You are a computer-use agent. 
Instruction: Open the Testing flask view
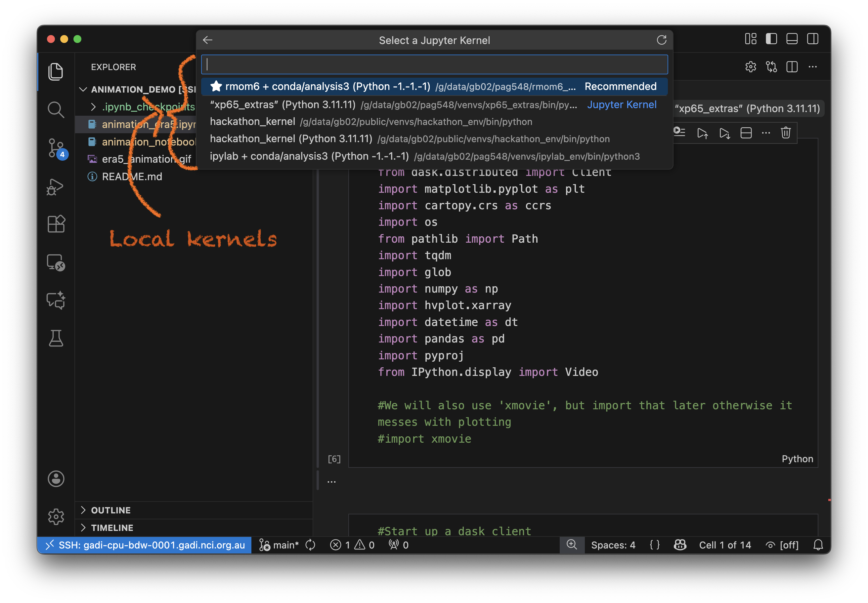click(56, 338)
